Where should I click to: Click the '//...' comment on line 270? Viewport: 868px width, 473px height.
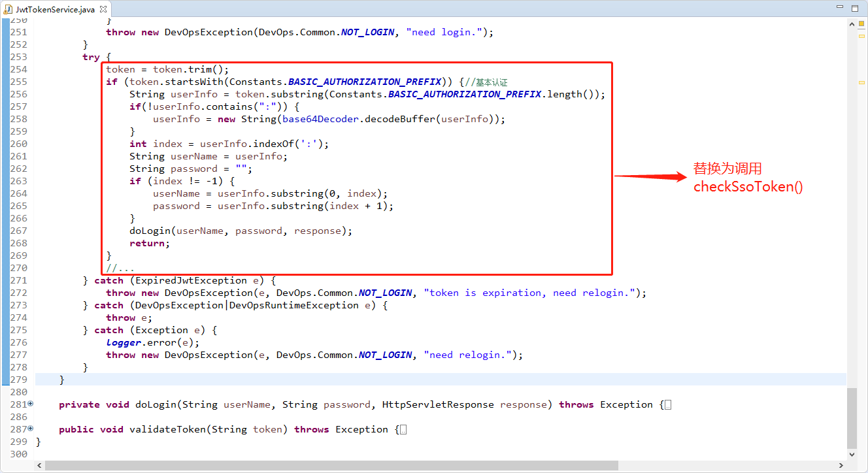click(120, 268)
